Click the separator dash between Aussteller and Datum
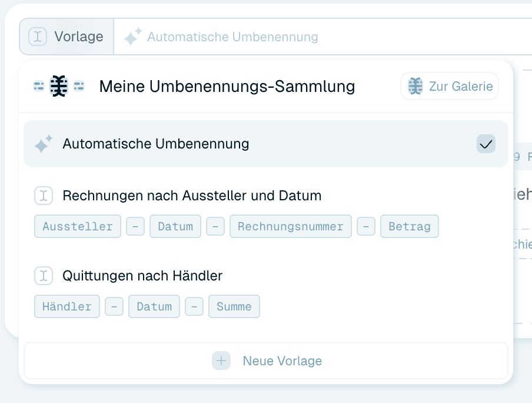Viewport: 532px width, 403px height. click(135, 226)
